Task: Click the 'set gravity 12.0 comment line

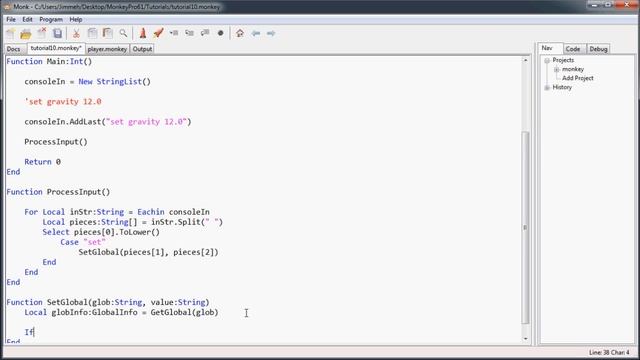Action: [62, 102]
